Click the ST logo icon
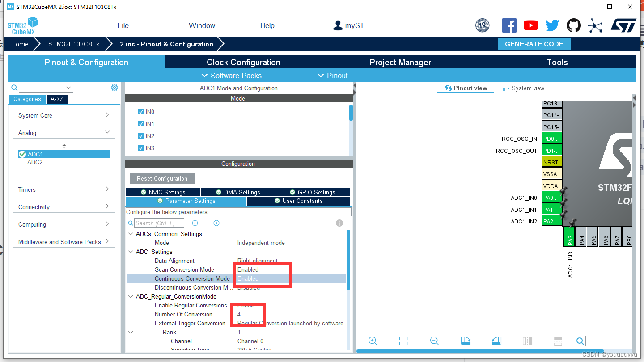 pos(623,25)
